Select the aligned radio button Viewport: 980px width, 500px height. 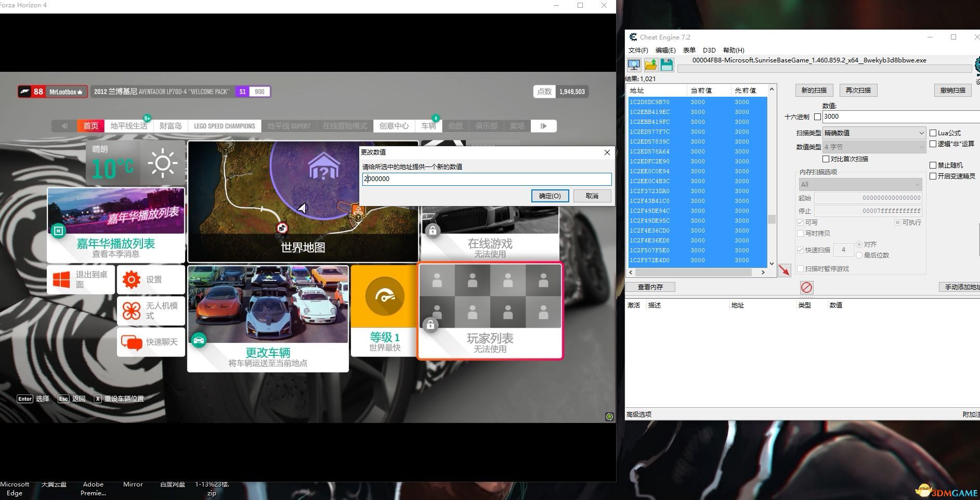(859, 244)
